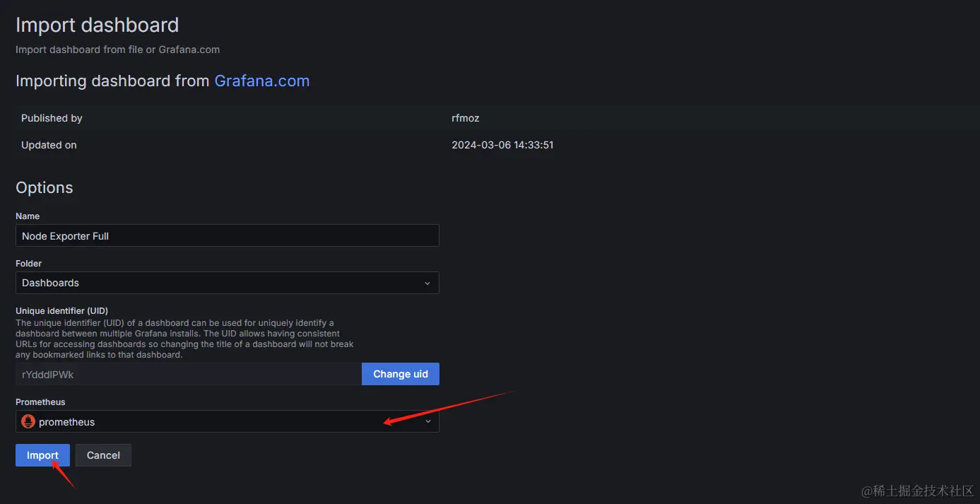The image size is (980, 504).
Task: Click the Updated on label
Action: click(49, 145)
